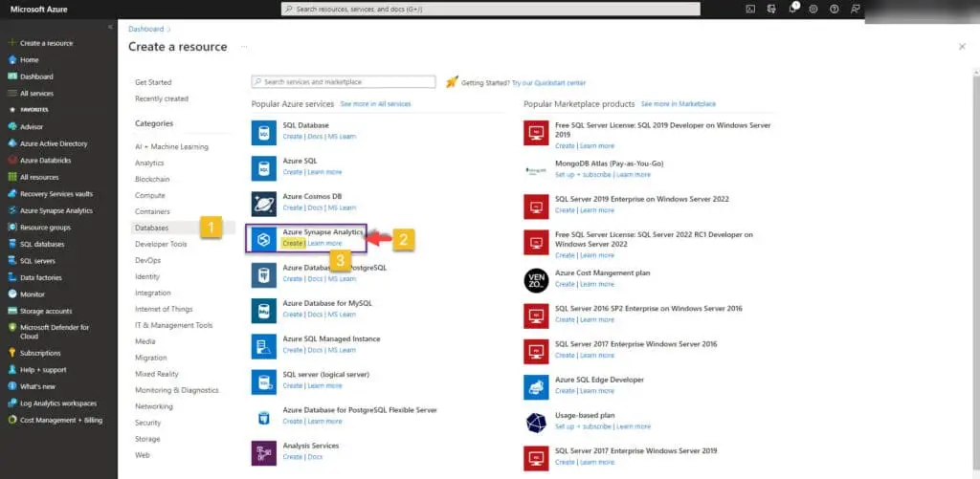Click the Quickstart center rocket icon
Viewport: 980px width, 479px height.
coord(452,82)
